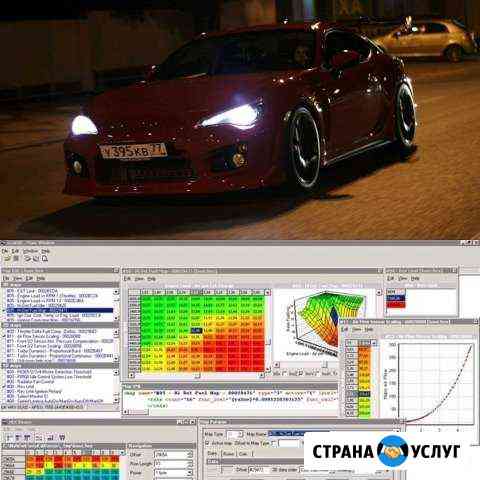Click the up arrow of the fuel map table scrollbar

pyautogui.click(x=268, y=293)
